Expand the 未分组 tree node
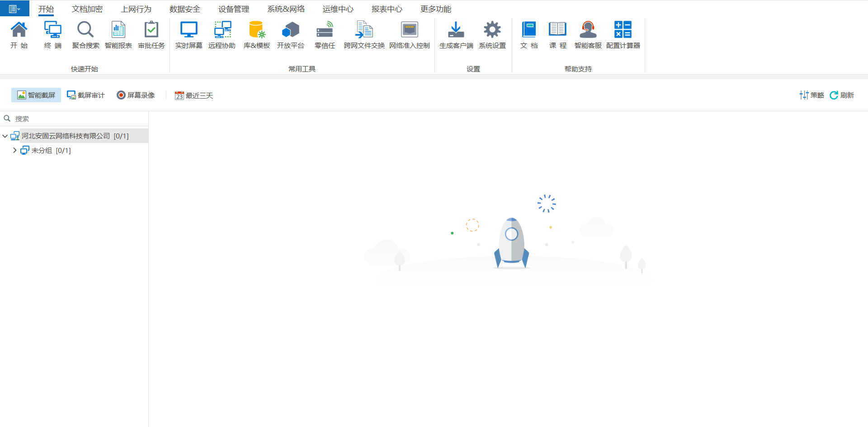This screenshot has width=868, height=427. point(14,150)
